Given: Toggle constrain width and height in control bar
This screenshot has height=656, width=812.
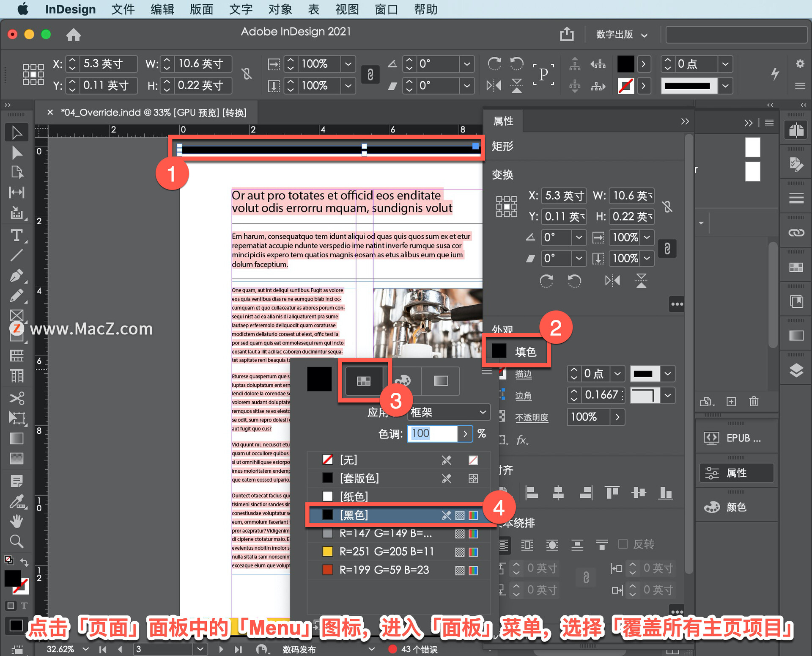Looking at the screenshot, I should coord(247,74).
